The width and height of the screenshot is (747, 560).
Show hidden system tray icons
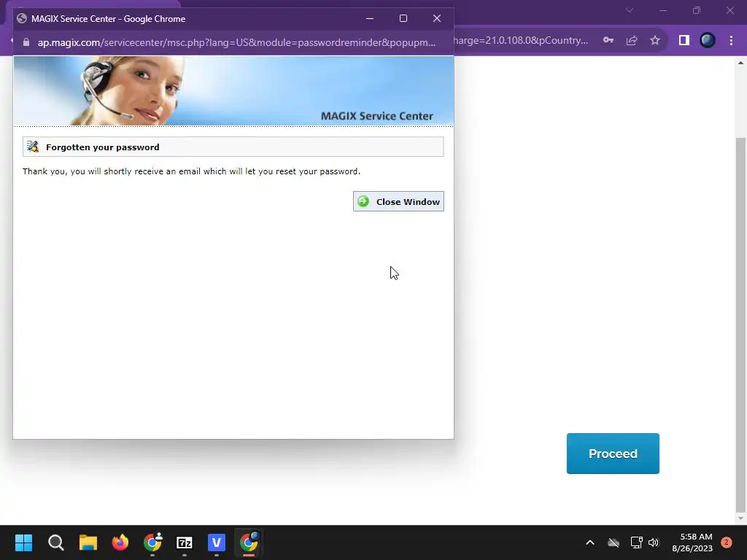(x=589, y=542)
